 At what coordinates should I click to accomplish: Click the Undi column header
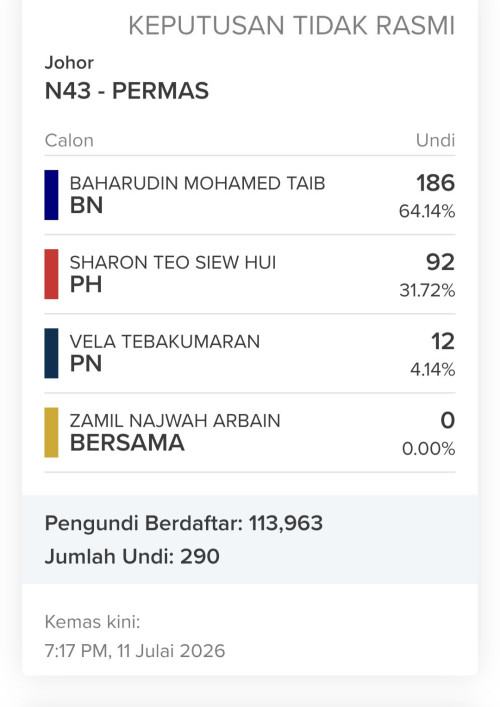(x=436, y=140)
